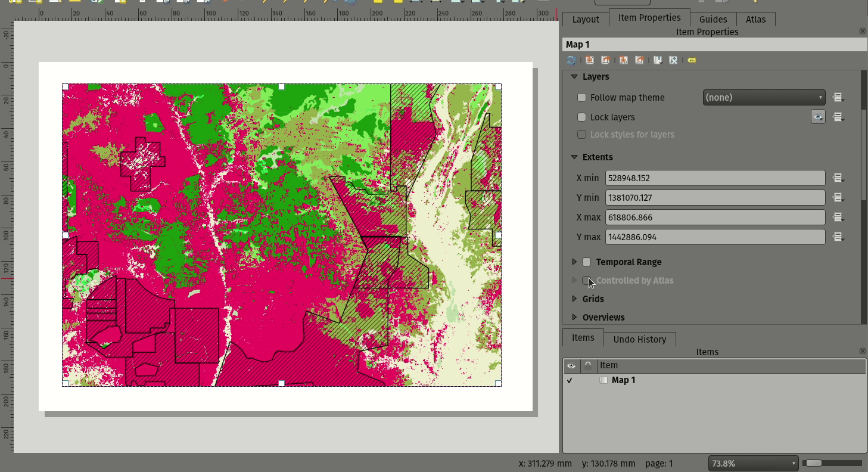Screen dimensions: 868x472
Task: Enable the Follow map theme checkbox
Action: pyautogui.click(x=582, y=98)
